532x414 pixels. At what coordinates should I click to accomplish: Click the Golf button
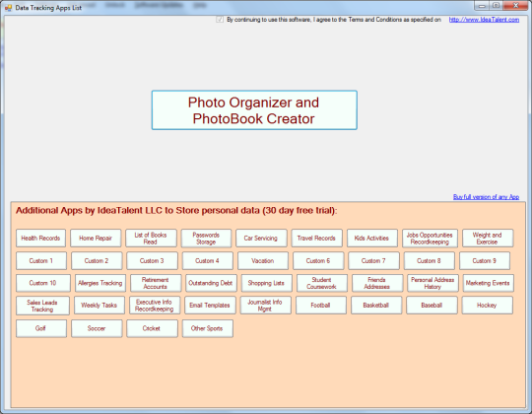click(41, 328)
